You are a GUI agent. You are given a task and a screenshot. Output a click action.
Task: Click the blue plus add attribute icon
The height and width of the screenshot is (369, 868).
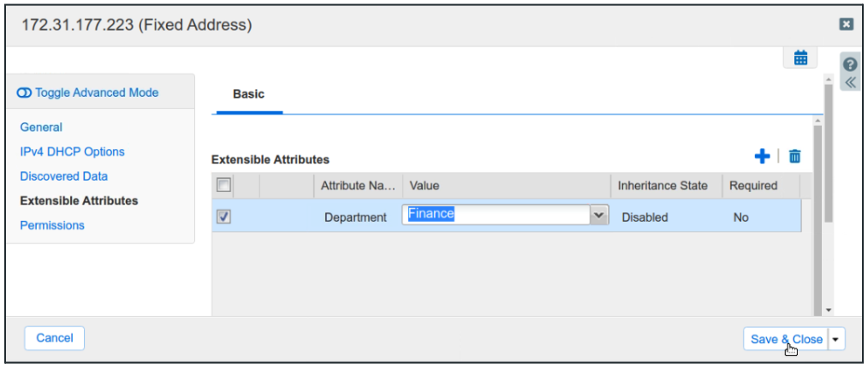(762, 156)
